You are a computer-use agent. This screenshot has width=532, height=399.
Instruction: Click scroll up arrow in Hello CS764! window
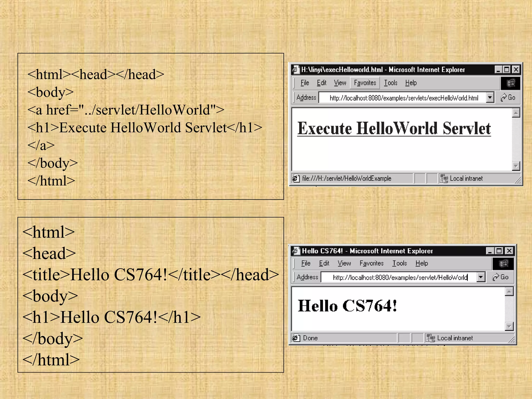509,292
